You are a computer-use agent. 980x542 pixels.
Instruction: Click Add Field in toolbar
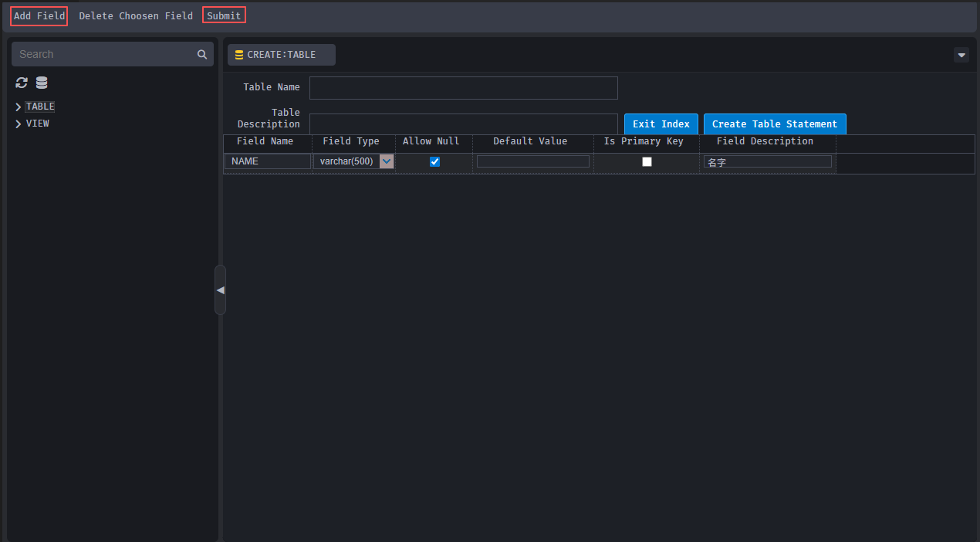click(39, 15)
